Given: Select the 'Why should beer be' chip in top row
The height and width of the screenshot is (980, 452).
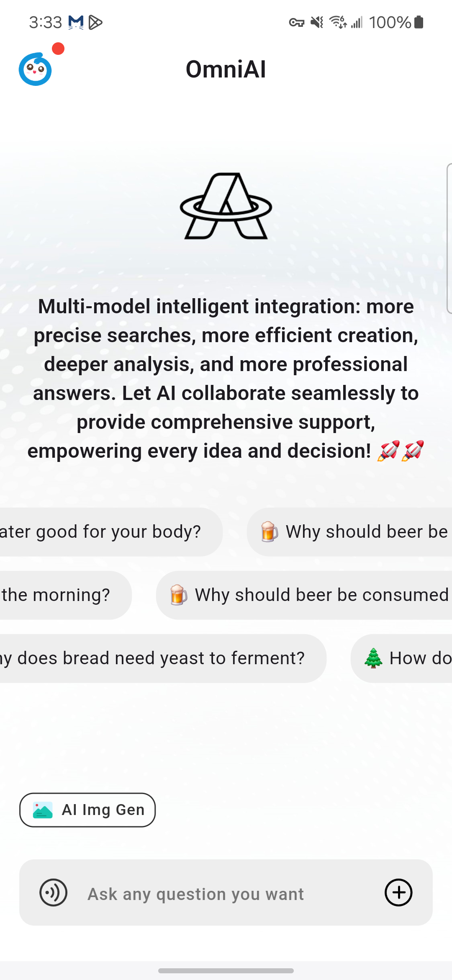Looking at the screenshot, I should coord(352,532).
